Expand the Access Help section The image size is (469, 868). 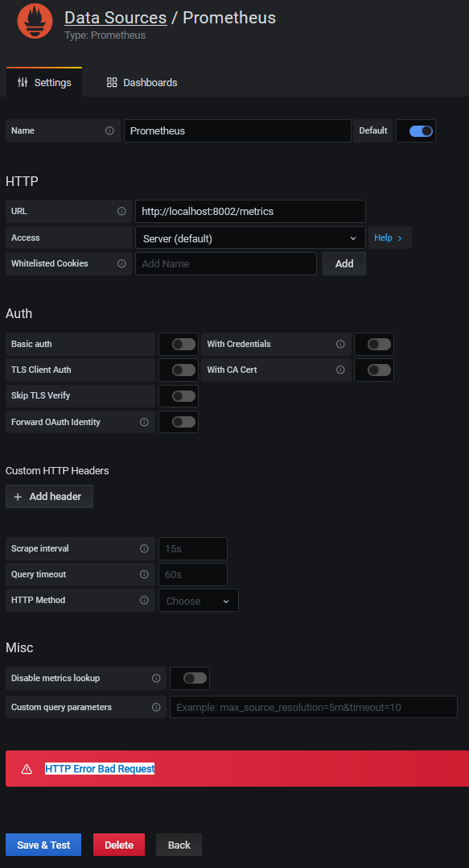[x=389, y=238]
